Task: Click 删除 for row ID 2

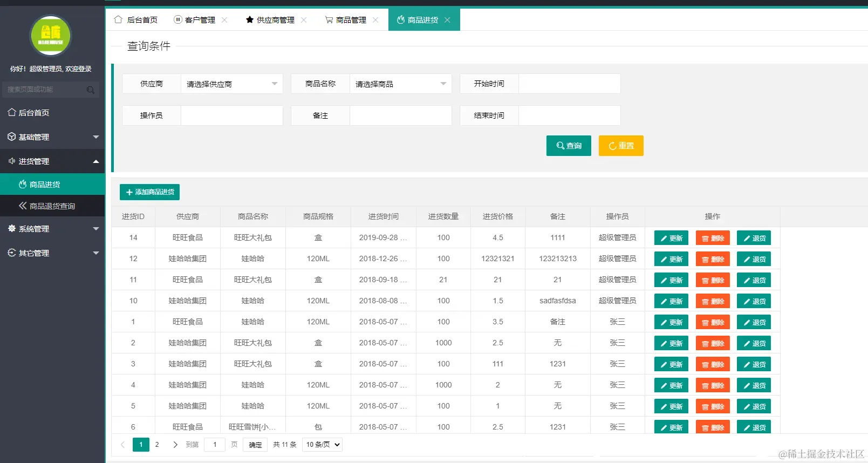Action: pos(713,343)
